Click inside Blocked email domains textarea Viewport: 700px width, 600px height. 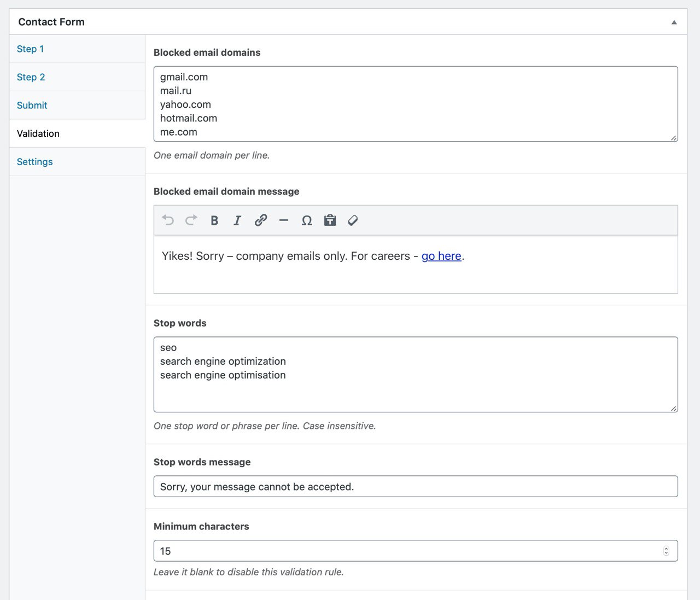416,104
